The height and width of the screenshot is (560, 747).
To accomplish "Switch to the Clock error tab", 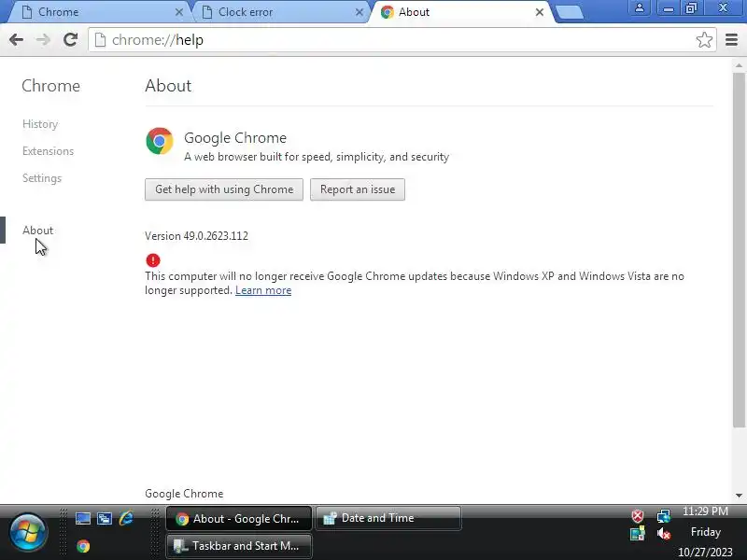I will (281, 12).
